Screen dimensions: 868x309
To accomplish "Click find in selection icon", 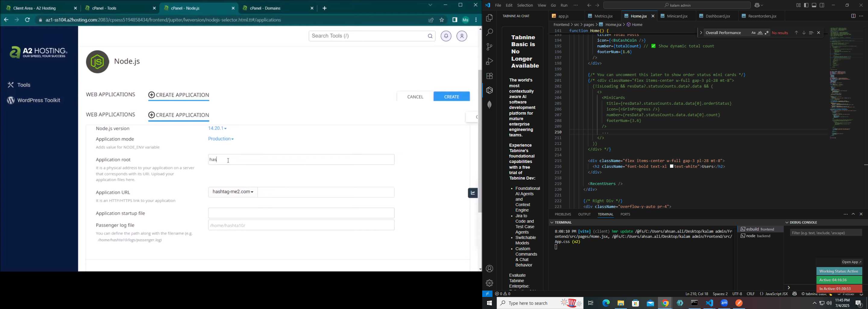I will (811, 33).
